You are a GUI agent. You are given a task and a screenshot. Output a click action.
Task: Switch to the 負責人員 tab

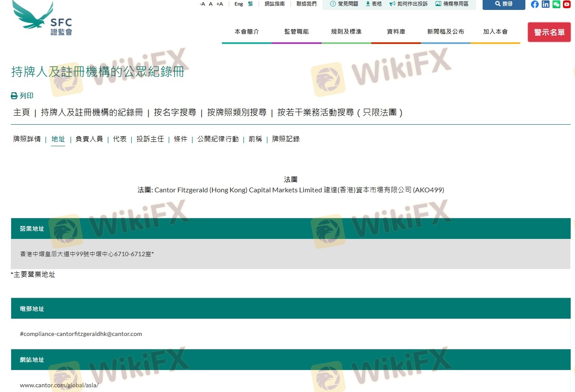(x=89, y=139)
